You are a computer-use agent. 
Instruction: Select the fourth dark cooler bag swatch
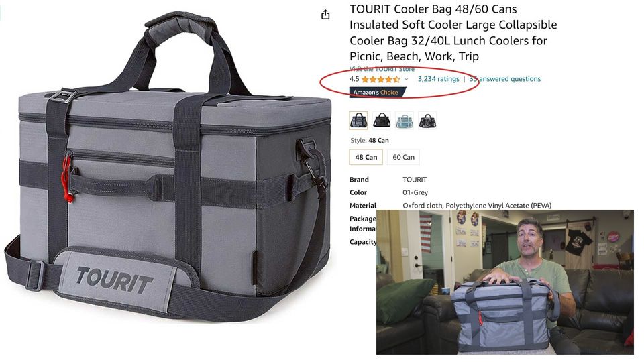point(427,120)
